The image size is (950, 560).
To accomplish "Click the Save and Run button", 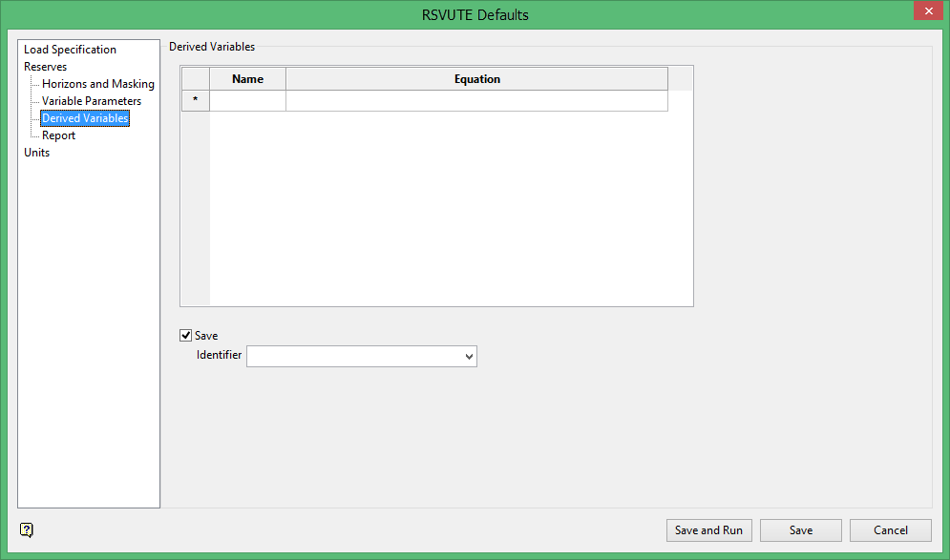I will (708, 530).
